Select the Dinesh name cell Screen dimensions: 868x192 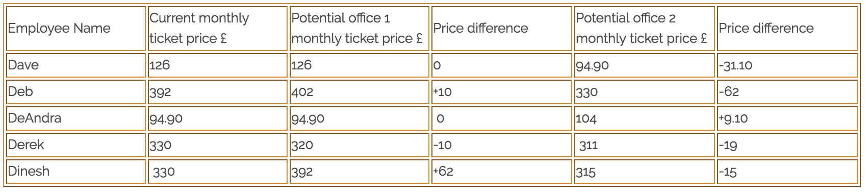tap(76, 172)
